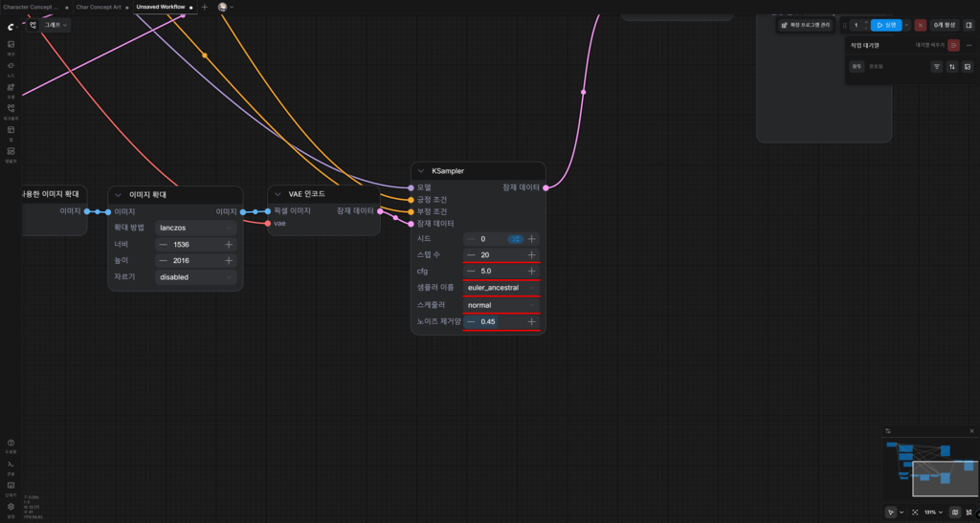Click the 0개 활성 active jobs button
The width and height of the screenshot is (980, 523).
[945, 25]
